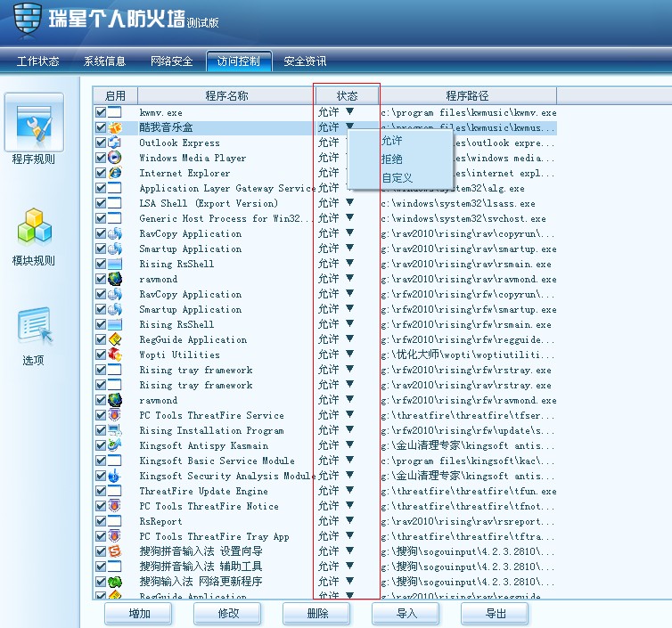This screenshot has height=628, width=672.
Task: Uncheck the kwmv.exe enable checkbox
Action: coord(101,112)
